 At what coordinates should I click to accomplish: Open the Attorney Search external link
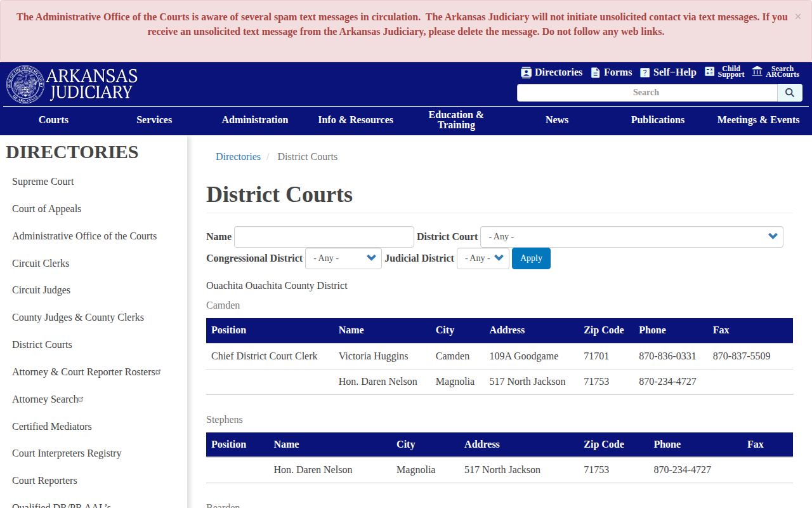point(48,399)
